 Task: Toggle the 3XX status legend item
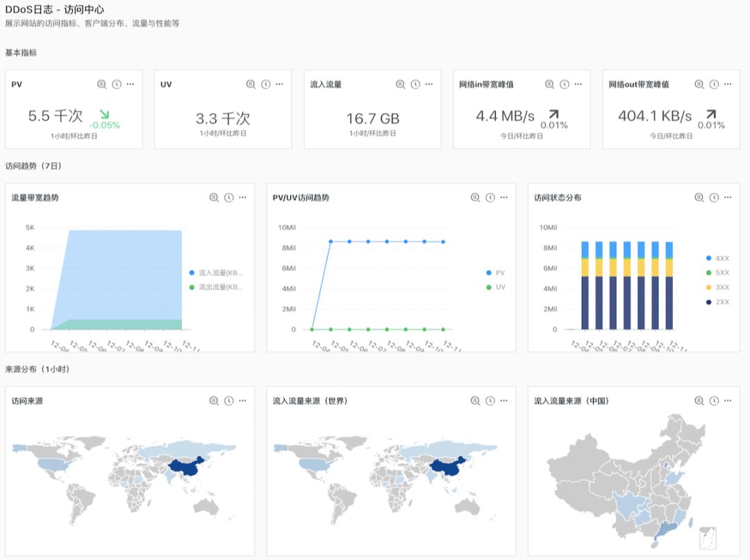[717, 287]
